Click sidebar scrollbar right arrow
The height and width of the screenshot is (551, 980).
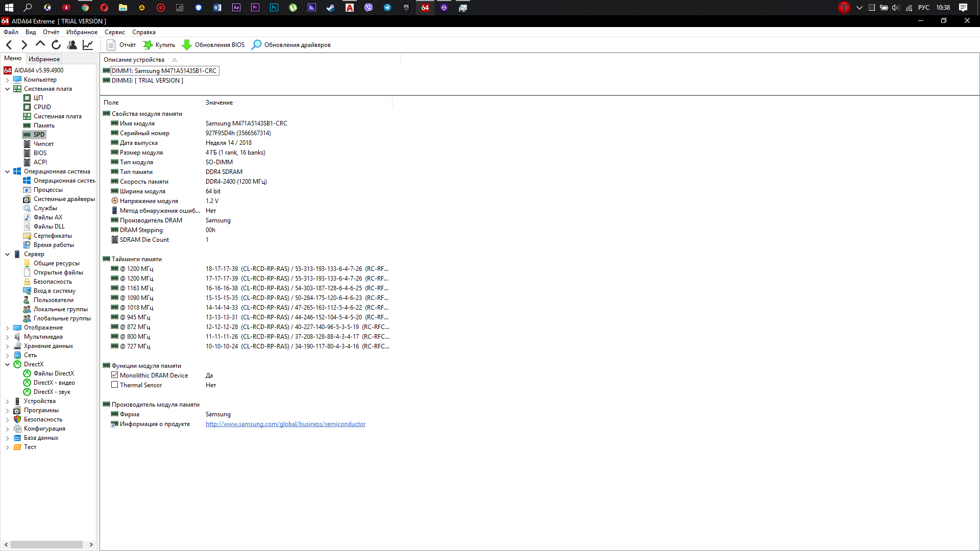pyautogui.click(x=91, y=544)
